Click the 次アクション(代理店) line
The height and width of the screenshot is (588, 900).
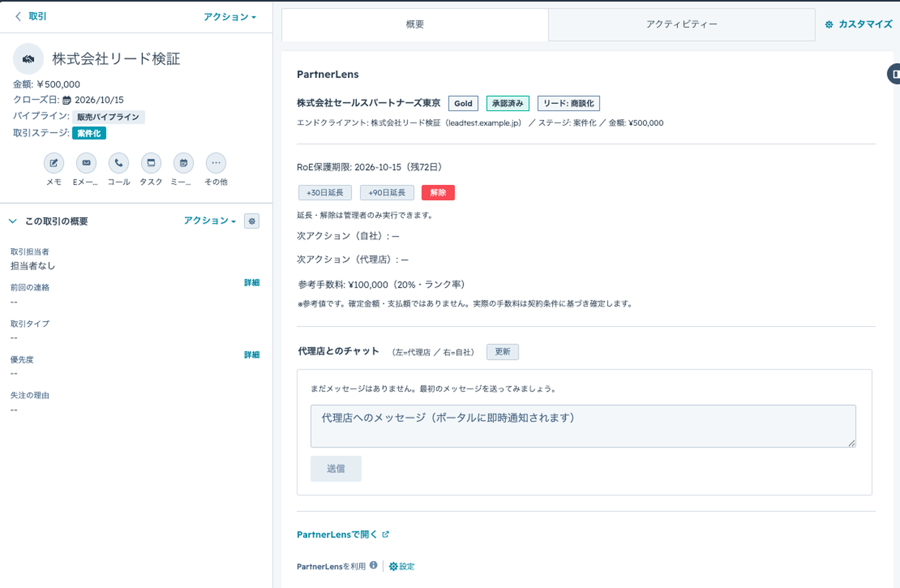click(x=353, y=260)
